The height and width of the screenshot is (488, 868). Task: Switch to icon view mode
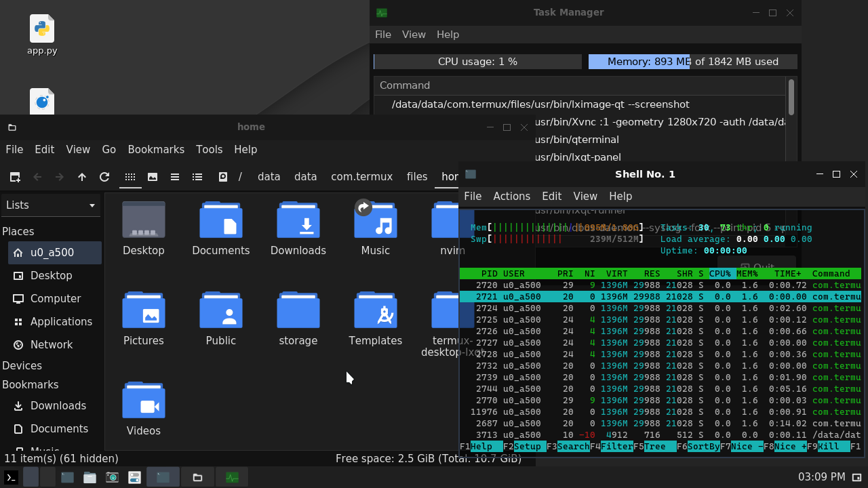pyautogui.click(x=130, y=177)
